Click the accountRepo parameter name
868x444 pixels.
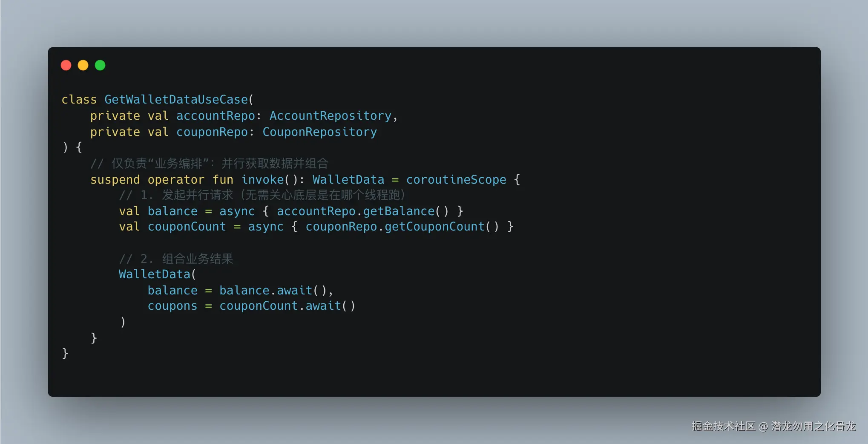(x=216, y=115)
